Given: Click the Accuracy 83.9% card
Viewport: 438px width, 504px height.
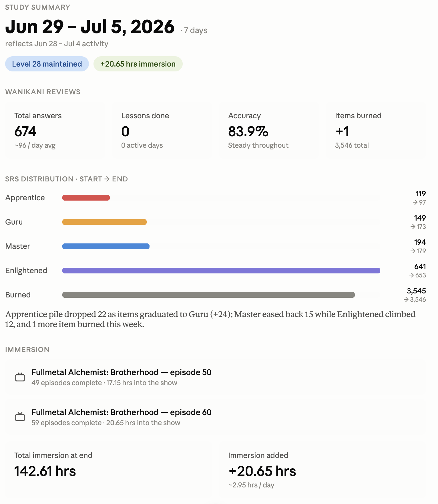Looking at the screenshot, I should click(269, 130).
